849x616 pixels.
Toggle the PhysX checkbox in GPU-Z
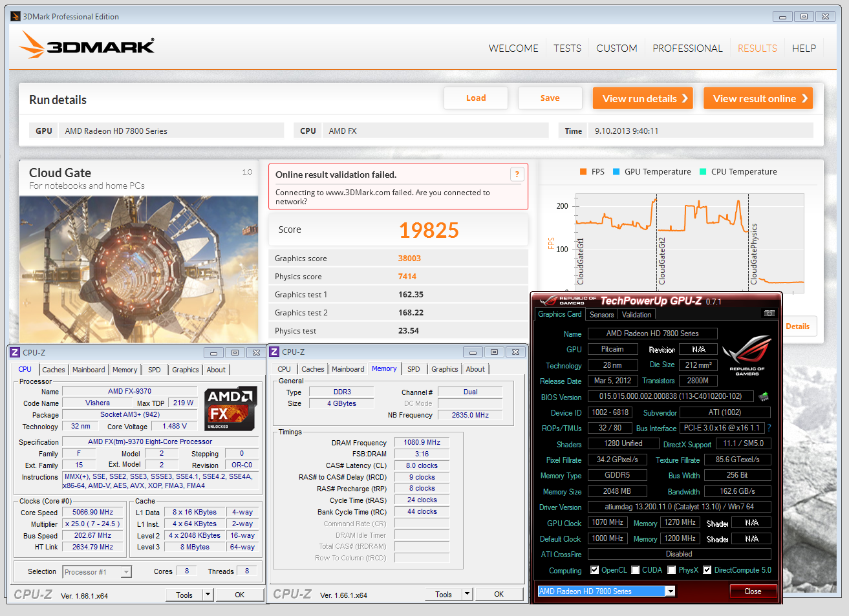(672, 570)
